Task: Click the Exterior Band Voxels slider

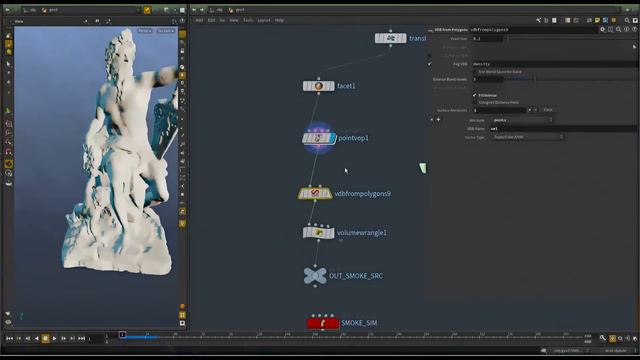Action: tap(571, 79)
